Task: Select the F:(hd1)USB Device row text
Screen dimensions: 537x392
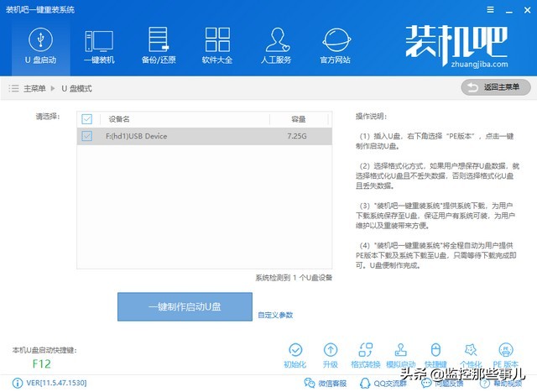Action: [x=136, y=136]
